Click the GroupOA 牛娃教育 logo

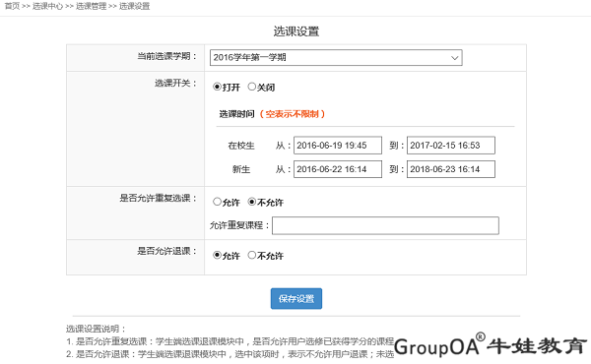pyautogui.click(x=491, y=344)
